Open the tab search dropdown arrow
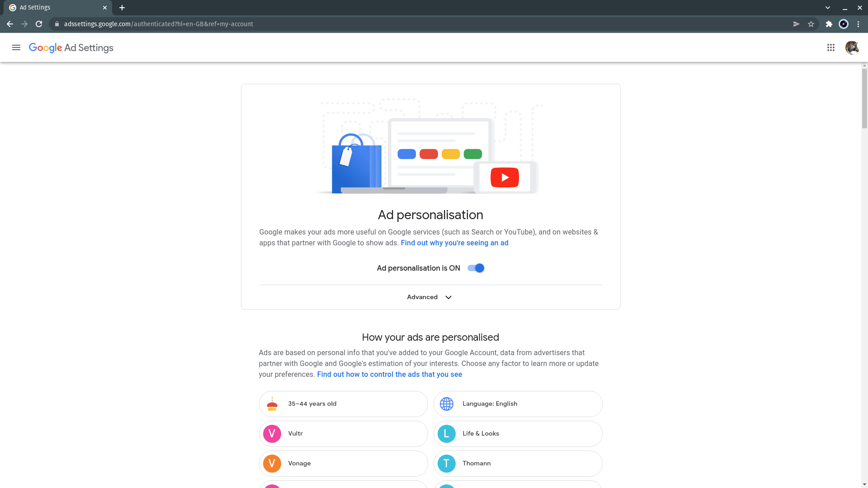The width and height of the screenshot is (868, 488). 827,8
